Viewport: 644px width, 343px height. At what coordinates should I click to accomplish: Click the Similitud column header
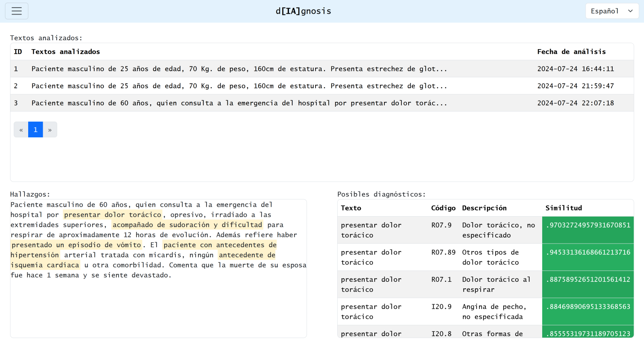[x=563, y=208]
